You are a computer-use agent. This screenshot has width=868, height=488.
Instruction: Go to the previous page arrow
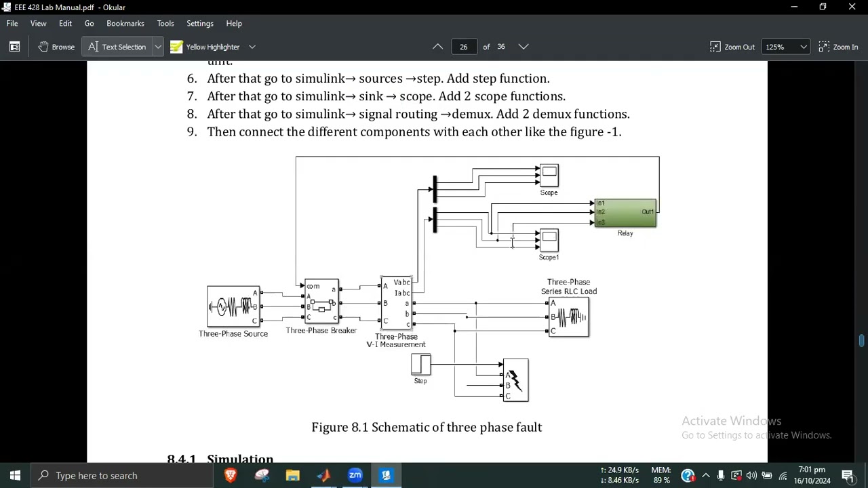(437, 47)
